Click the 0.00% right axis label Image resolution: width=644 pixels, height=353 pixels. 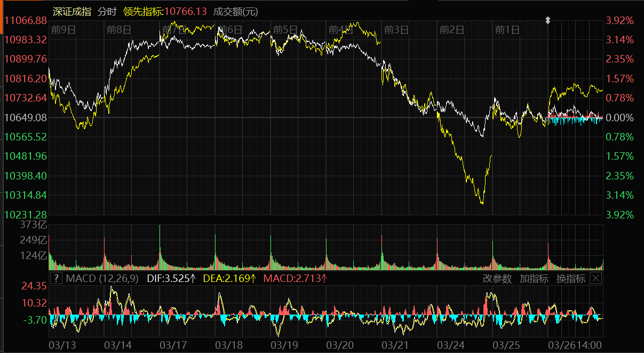[620, 117]
